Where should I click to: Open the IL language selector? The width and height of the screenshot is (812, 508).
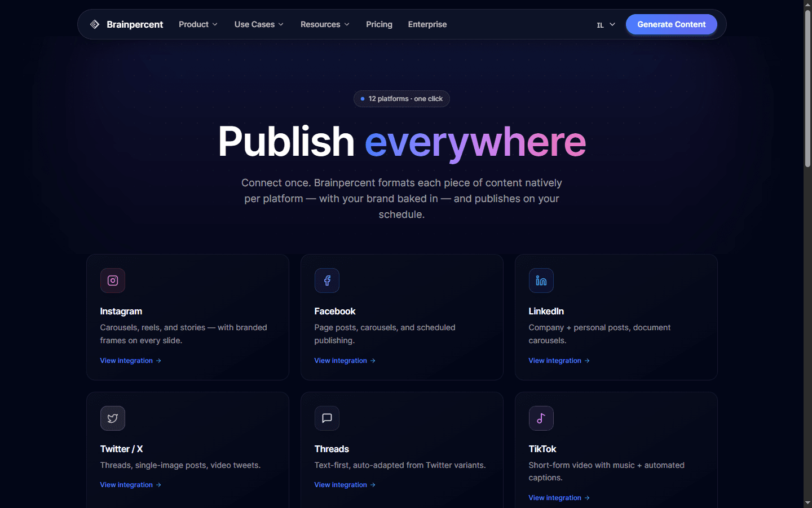click(x=606, y=25)
